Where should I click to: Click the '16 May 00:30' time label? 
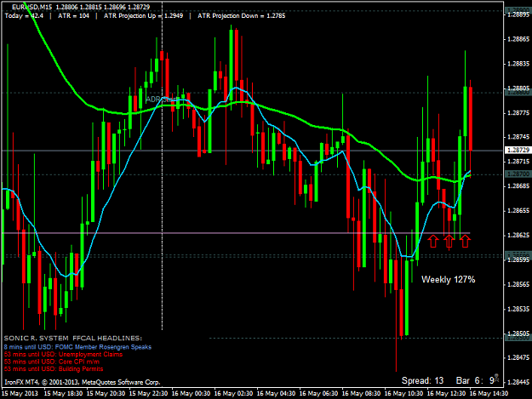(x=191, y=393)
